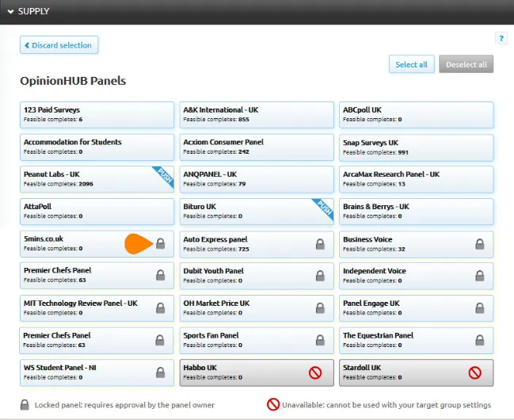The image size is (514, 420).
Task: Click 'Unavailable: cannot be used' legend text
Action: [386, 405]
